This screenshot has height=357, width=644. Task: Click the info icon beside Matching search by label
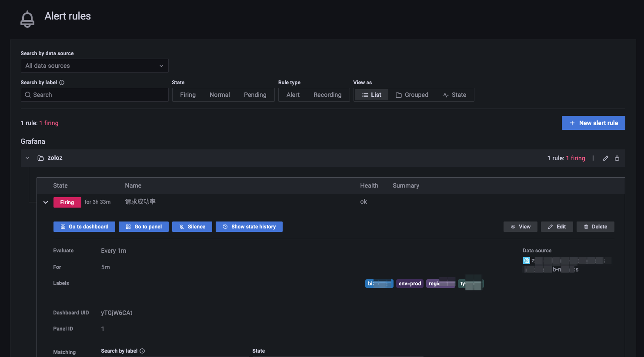[x=142, y=351]
